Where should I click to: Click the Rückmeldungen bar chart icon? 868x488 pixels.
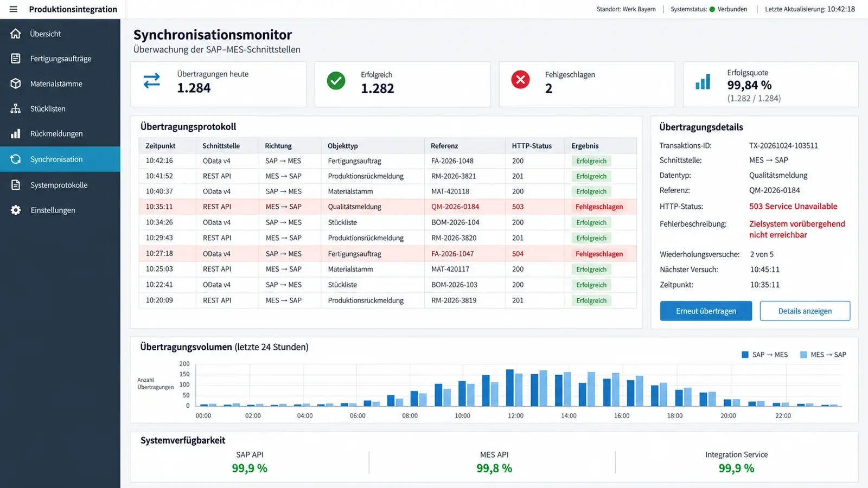[16, 133]
